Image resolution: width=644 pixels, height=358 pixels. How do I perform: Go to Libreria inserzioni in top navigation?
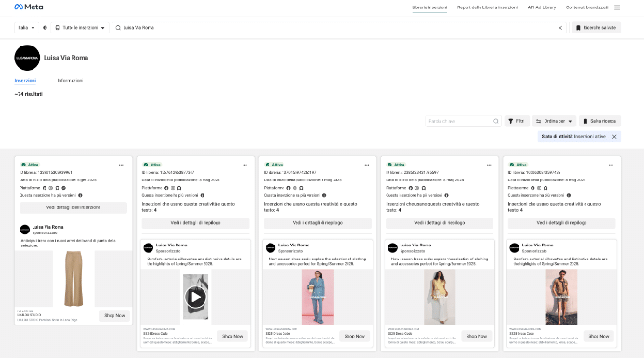tap(429, 7)
